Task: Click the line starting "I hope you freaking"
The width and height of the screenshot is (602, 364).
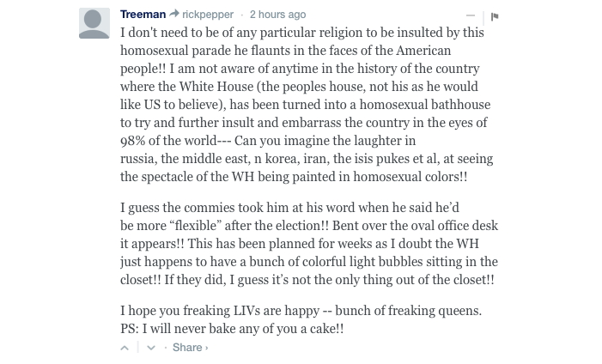Action: click(301, 311)
